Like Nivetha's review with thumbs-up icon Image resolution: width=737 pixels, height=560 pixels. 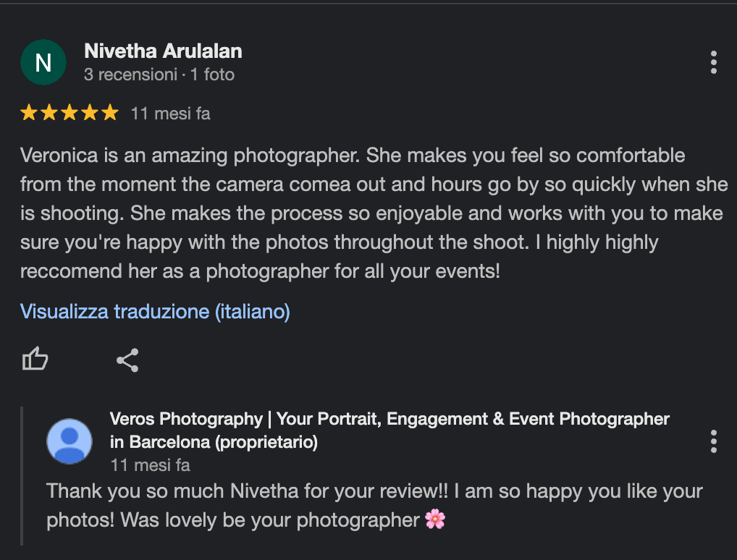click(x=35, y=359)
